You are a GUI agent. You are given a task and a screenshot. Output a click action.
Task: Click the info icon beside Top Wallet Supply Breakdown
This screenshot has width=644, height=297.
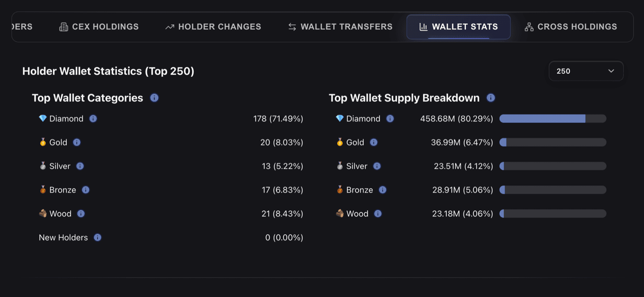pyautogui.click(x=490, y=98)
